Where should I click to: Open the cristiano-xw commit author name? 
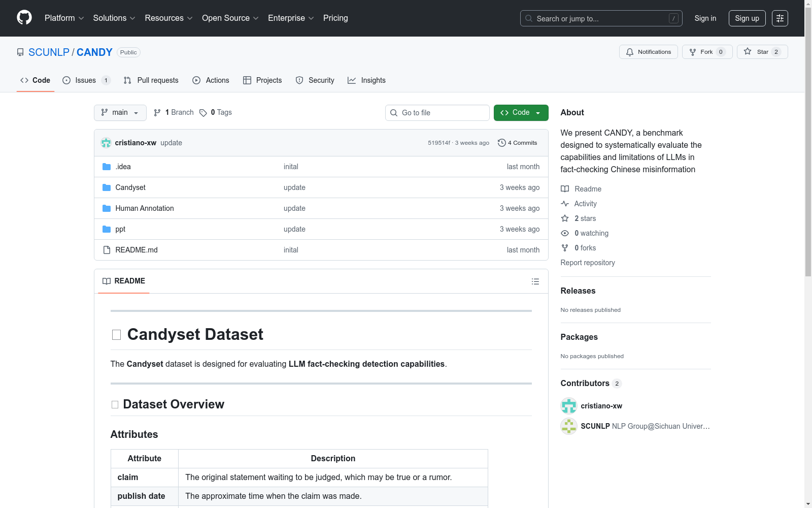point(136,143)
